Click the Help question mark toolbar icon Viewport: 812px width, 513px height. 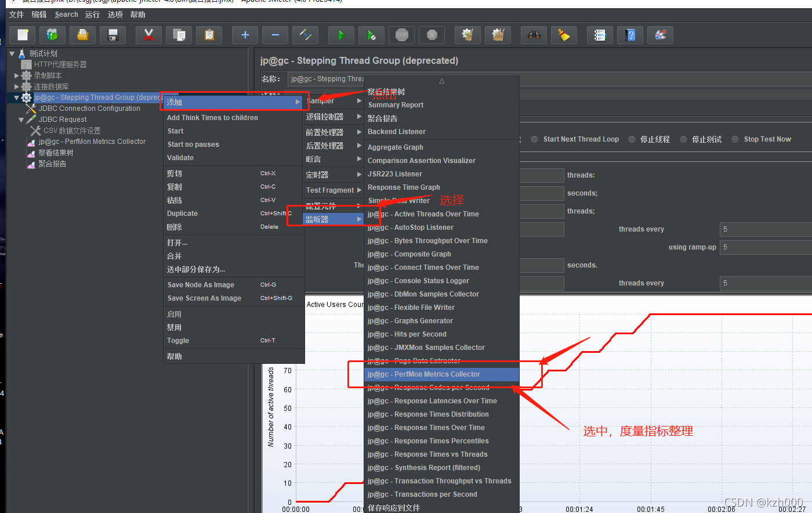[630, 35]
